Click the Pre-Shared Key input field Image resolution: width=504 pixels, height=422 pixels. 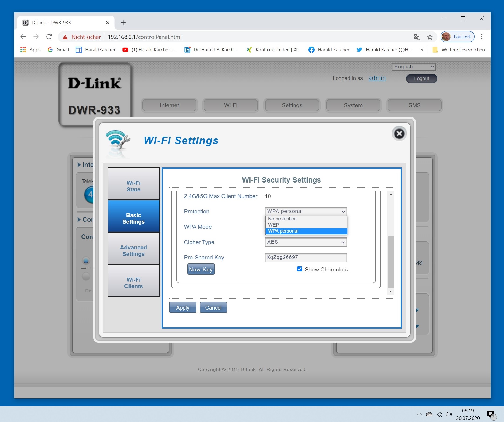click(x=306, y=257)
